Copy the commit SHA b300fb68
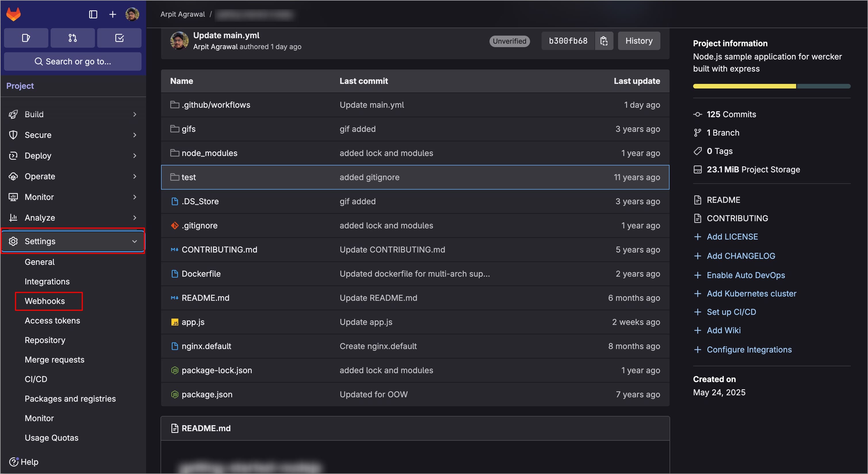Viewport: 868px width, 474px height. 604,41
